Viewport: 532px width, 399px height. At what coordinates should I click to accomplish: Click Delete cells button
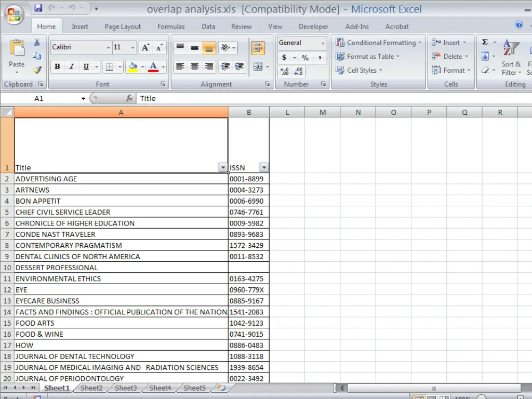pos(450,56)
